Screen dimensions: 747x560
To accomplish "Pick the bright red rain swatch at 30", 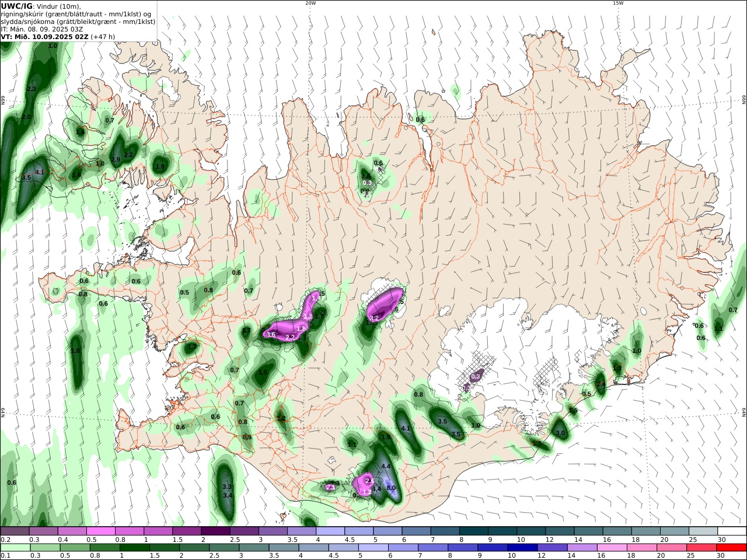I will tap(731, 548).
